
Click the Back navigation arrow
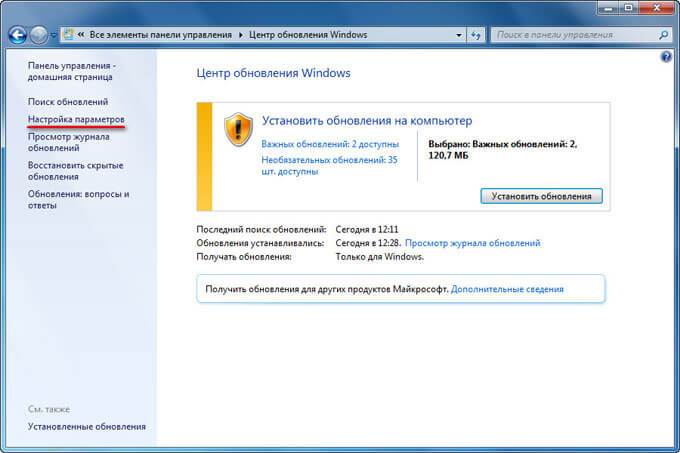pos(18,35)
